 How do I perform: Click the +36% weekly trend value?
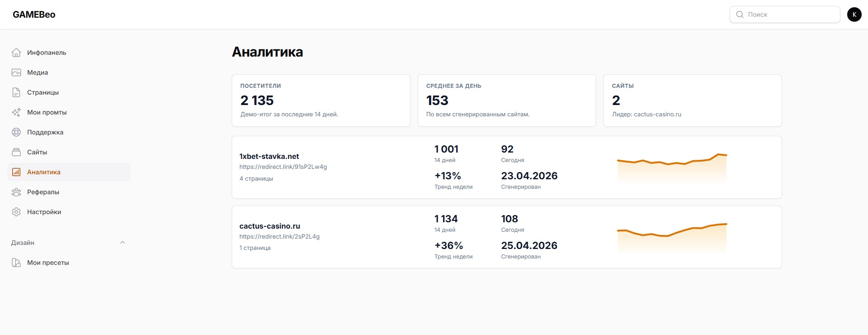point(448,245)
